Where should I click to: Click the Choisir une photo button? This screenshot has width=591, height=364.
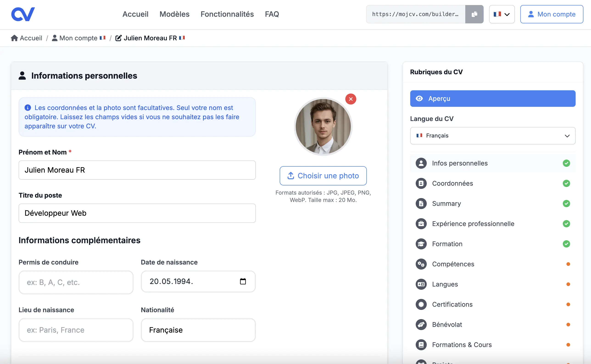pos(323,176)
